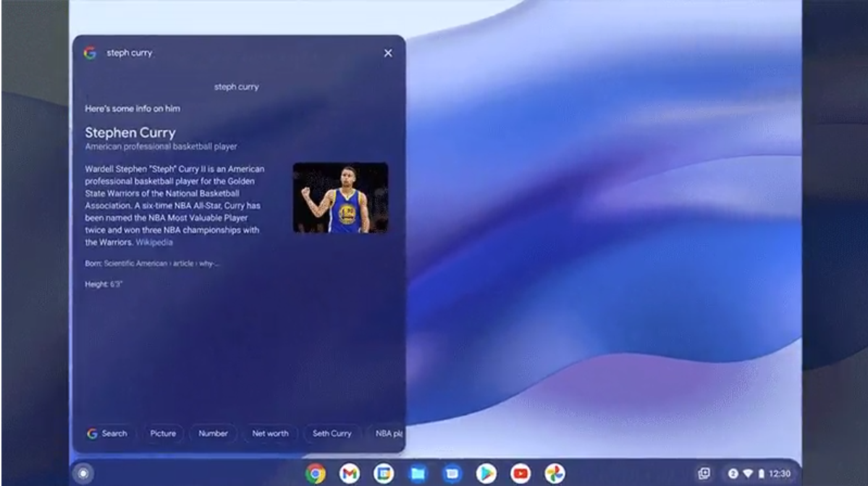868x486 pixels.
Task: Launch YouTube from the shelf
Action: pos(521,473)
